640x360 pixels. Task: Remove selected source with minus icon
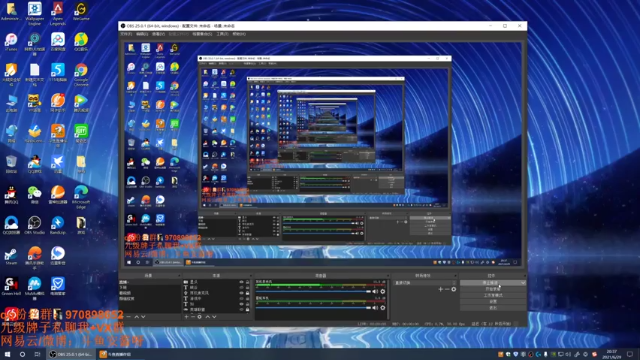point(193,317)
